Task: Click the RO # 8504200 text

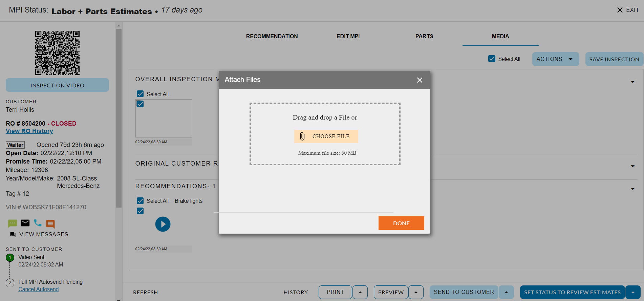Action: [x=25, y=124]
